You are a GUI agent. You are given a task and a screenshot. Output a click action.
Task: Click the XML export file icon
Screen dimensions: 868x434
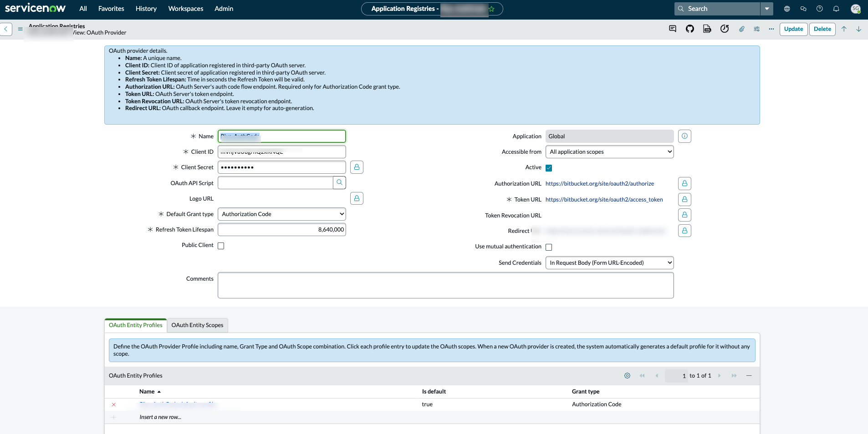(707, 29)
